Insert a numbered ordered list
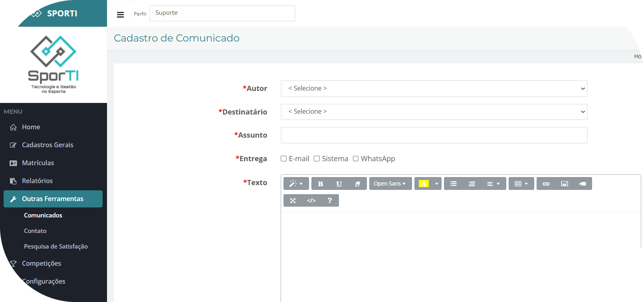 (x=472, y=184)
